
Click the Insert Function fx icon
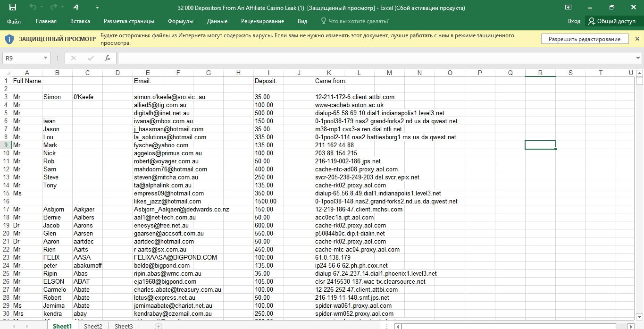(108, 58)
